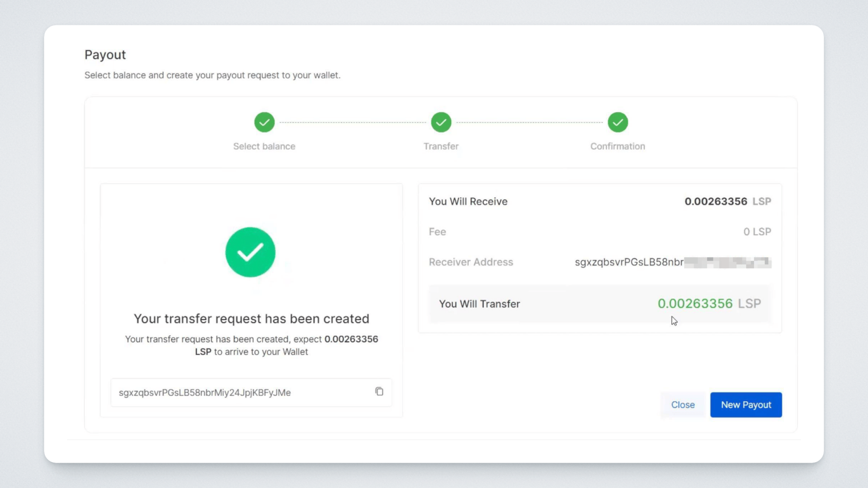The image size is (868, 488).
Task: Click the Select balance step checkmark
Action: [264, 122]
